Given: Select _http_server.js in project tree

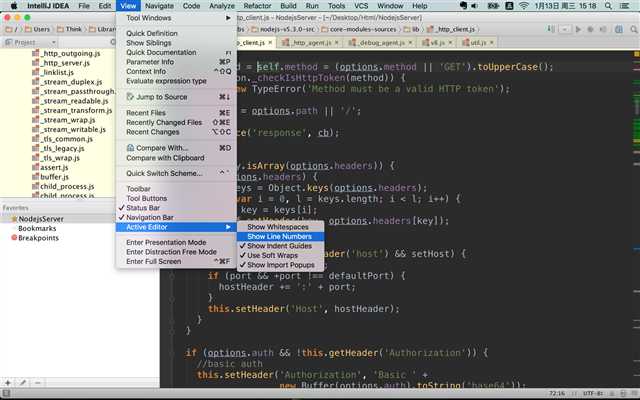Looking at the screenshot, I should pos(61,63).
